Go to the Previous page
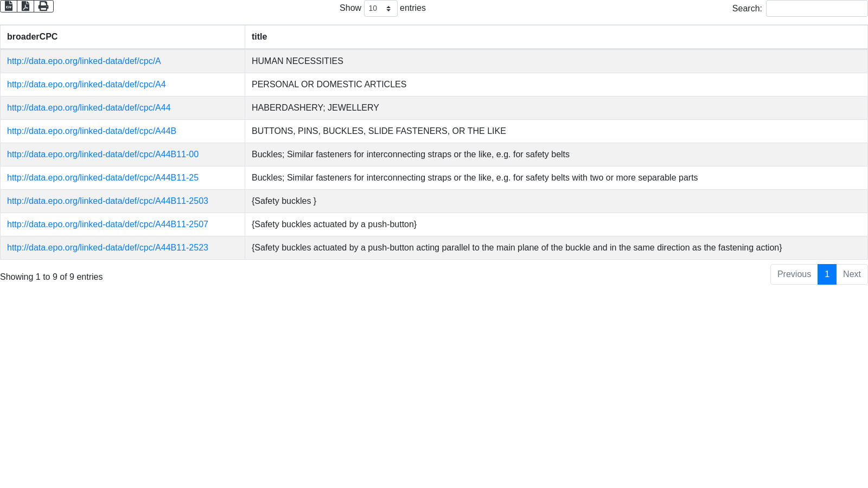868x488 pixels. coord(794,274)
